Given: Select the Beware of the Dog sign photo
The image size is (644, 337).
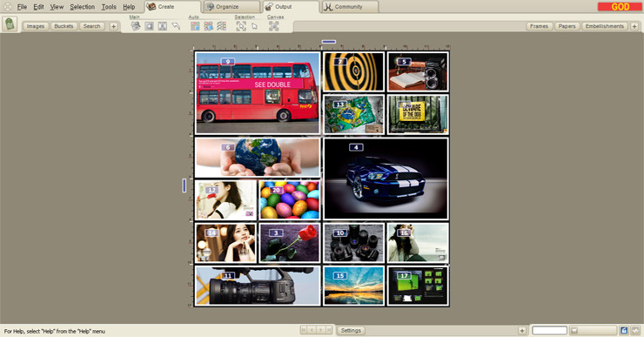Looking at the screenshot, I should coord(418,115).
